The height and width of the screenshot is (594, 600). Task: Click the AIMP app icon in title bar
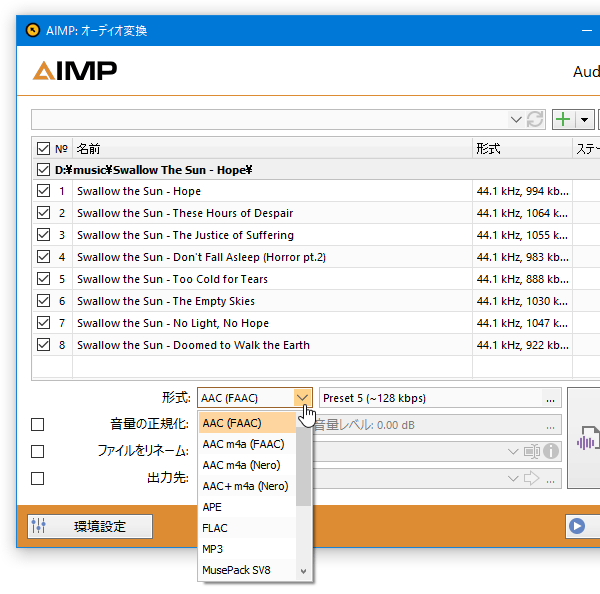tap(33, 30)
